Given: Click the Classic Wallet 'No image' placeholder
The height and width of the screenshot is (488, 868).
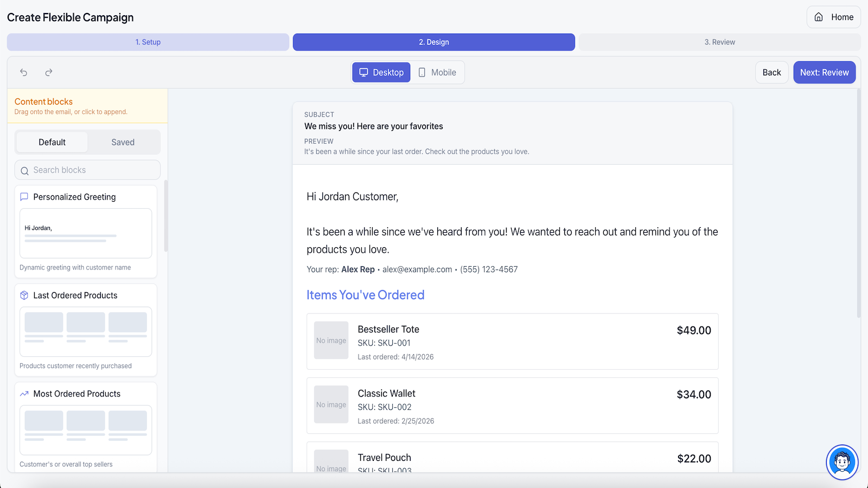Looking at the screenshot, I should 331,404.
